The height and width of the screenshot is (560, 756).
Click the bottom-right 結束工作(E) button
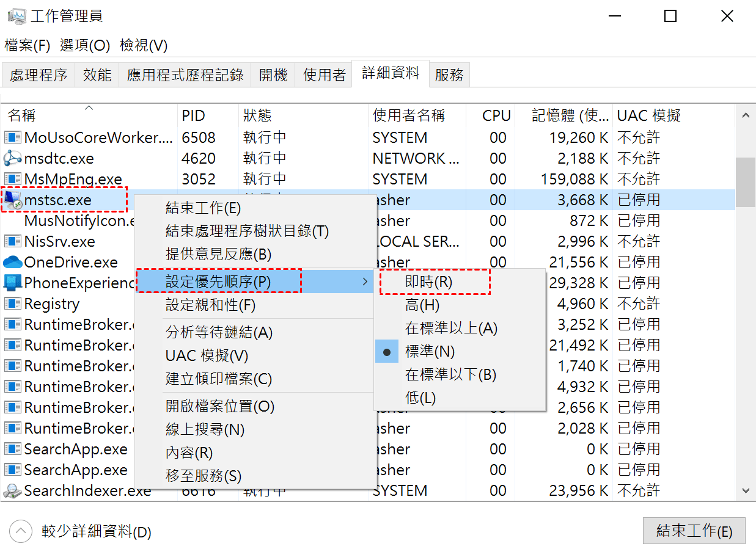694,531
